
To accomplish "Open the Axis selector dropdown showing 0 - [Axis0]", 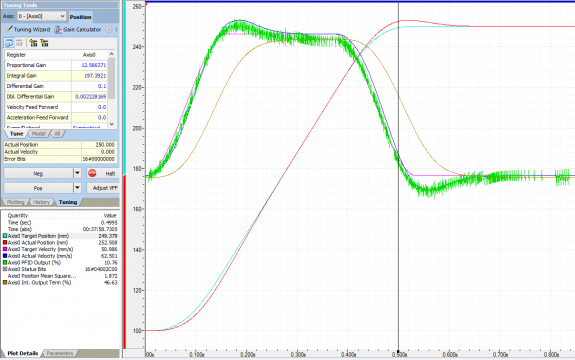I will pos(42,16).
